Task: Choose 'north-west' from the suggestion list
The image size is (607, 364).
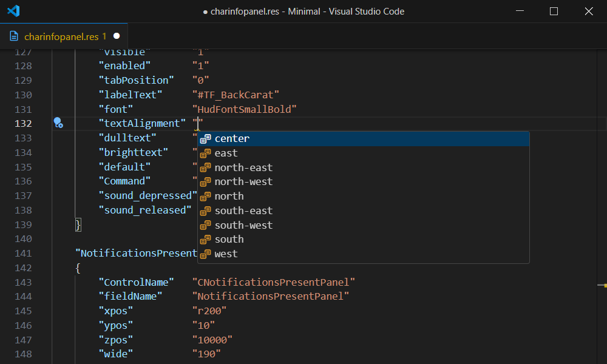Action: 364,182
